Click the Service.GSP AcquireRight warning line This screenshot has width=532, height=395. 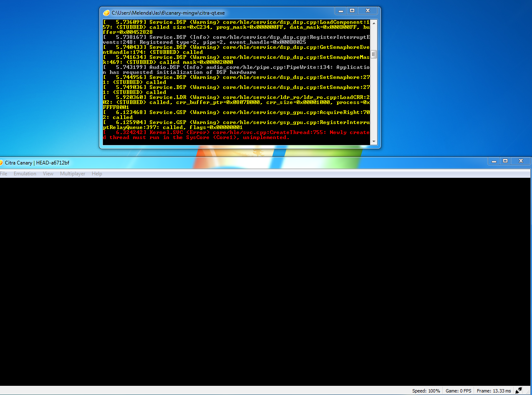(237, 115)
